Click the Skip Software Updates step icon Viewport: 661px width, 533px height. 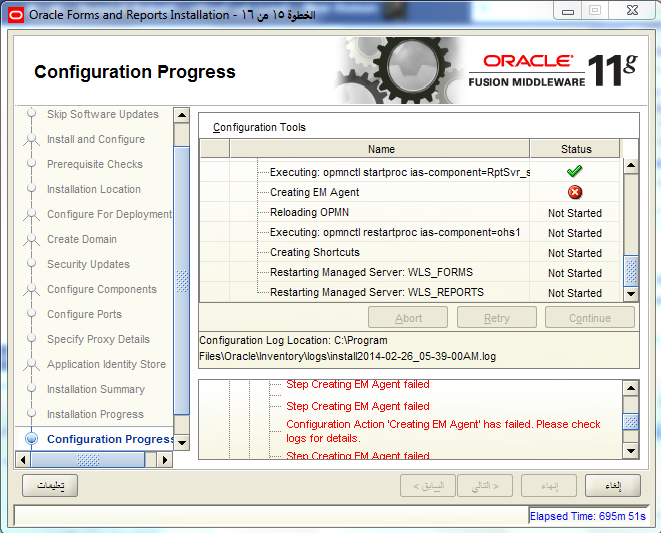point(31,114)
